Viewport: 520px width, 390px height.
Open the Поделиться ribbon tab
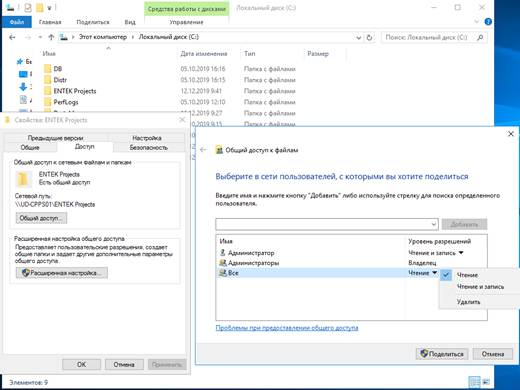click(93, 22)
